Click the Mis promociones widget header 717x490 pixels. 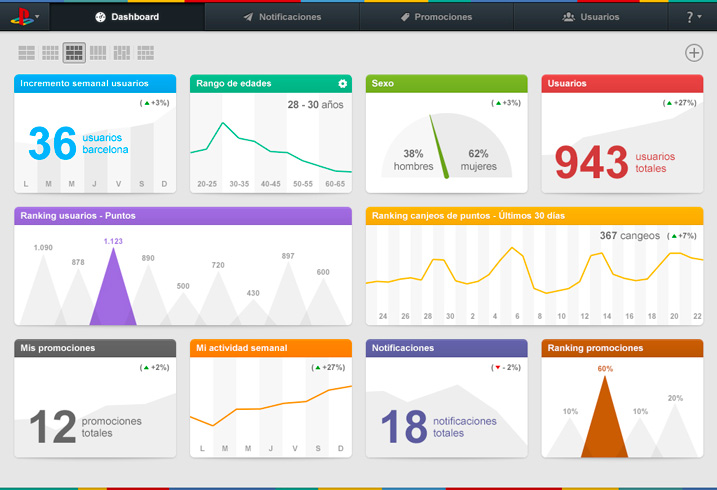click(x=95, y=348)
